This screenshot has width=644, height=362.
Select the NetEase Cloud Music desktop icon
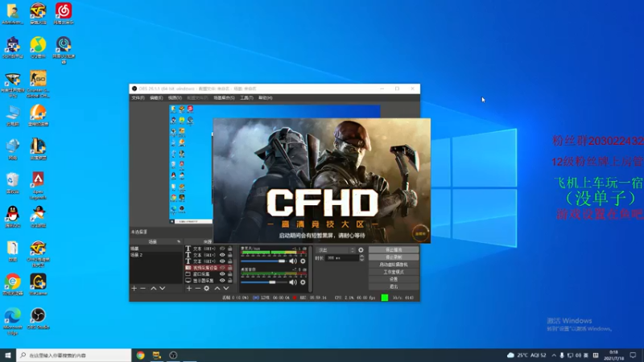click(x=64, y=14)
